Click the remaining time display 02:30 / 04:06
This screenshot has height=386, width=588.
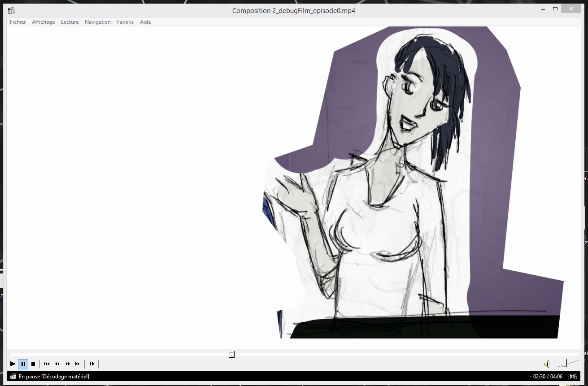pyautogui.click(x=547, y=377)
